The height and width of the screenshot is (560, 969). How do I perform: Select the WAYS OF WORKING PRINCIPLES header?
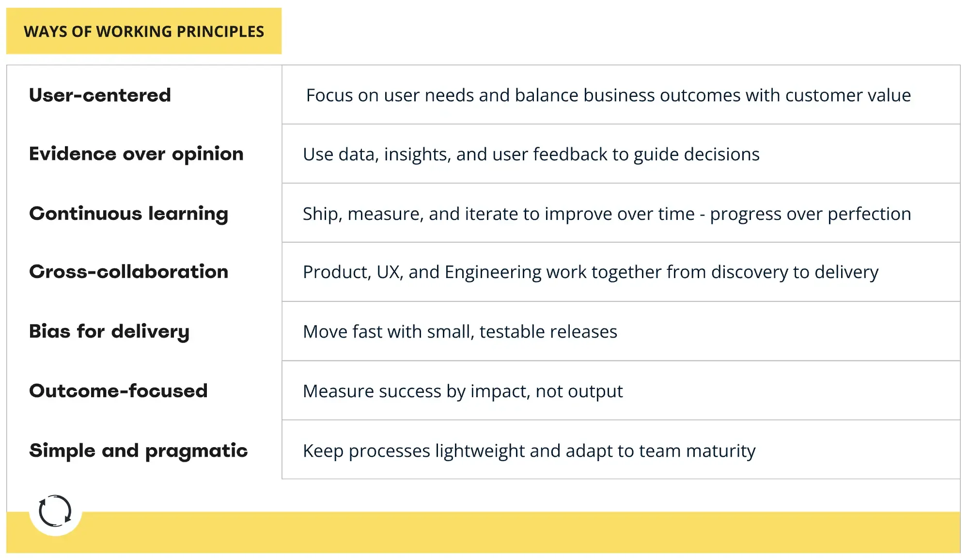[x=144, y=31]
